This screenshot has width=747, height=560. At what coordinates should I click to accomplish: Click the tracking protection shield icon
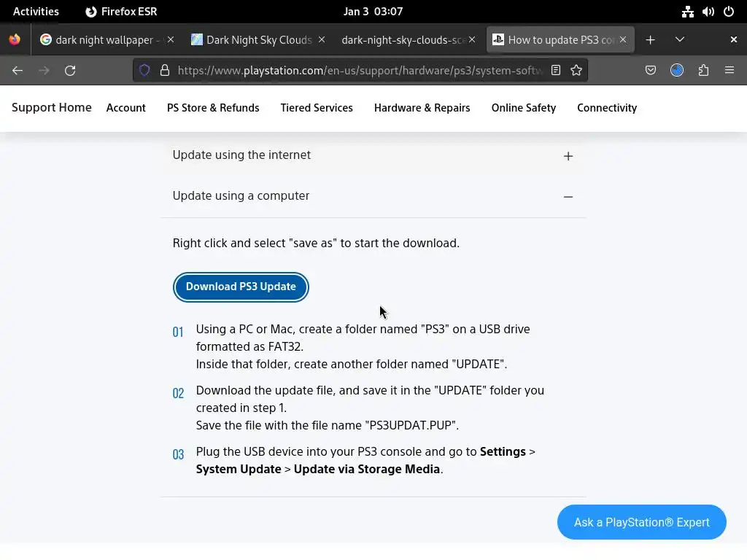tap(144, 70)
